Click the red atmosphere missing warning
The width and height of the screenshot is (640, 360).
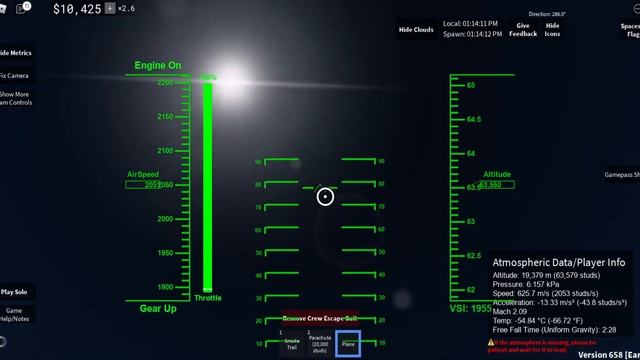[542, 346]
